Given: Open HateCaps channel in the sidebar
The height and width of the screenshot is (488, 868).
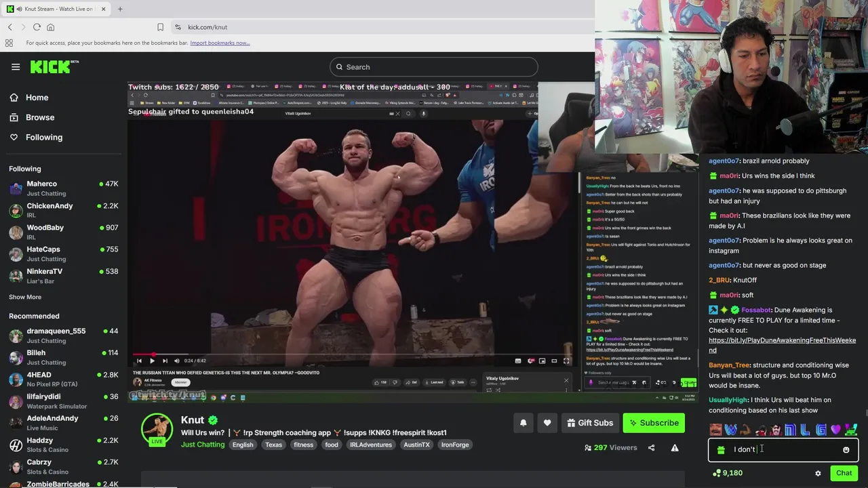Looking at the screenshot, I should [x=64, y=253].
